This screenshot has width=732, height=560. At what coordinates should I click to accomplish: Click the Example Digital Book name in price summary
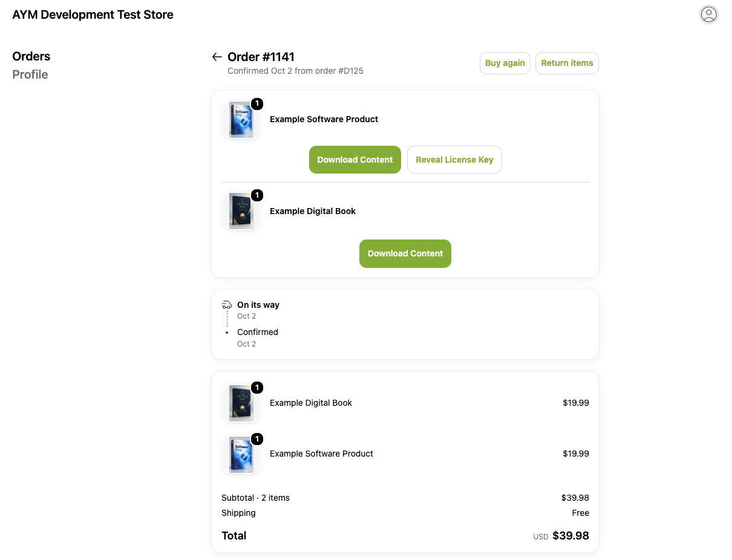pos(311,403)
